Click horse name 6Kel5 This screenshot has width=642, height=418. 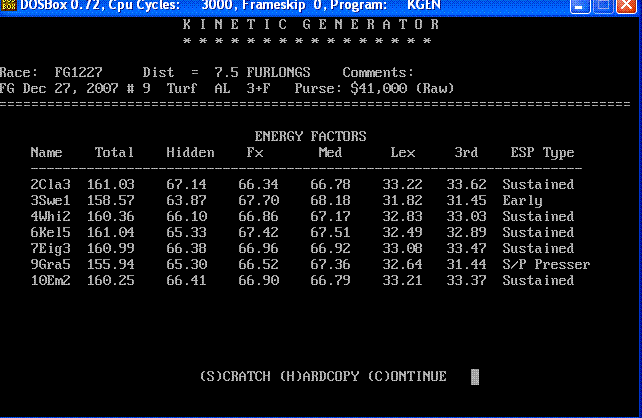coord(50,233)
